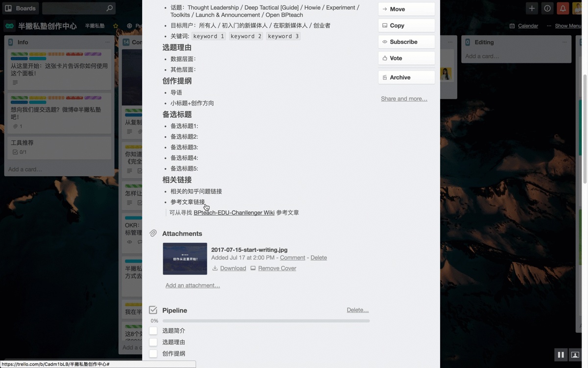Click the pause button icon

561,355
